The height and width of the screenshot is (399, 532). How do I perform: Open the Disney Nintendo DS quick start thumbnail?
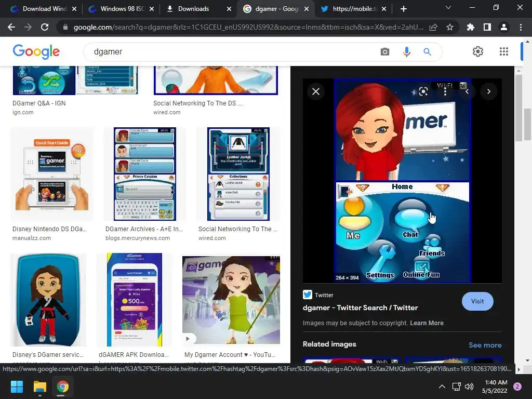51,174
